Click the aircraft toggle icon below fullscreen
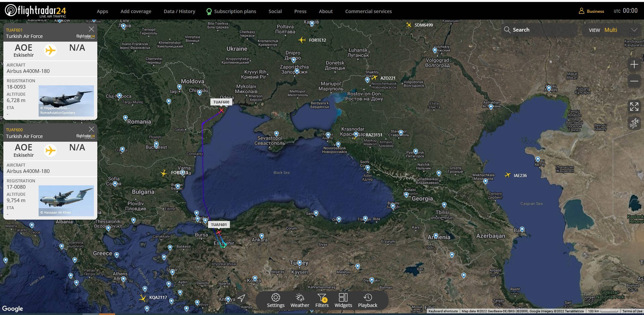This screenshot has width=644, height=315. [x=634, y=123]
